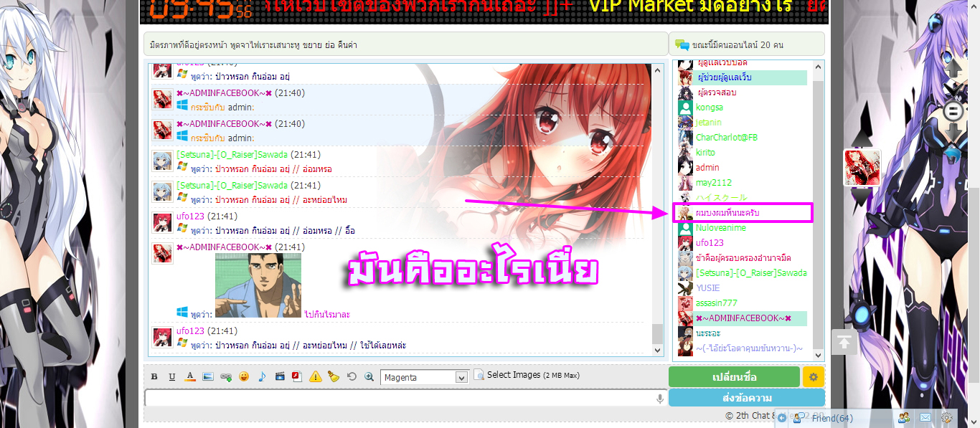Viewport: 980px width, 428px height.
Task: Click the chat log scrollbar down arrow
Action: click(x=658, y=350)
